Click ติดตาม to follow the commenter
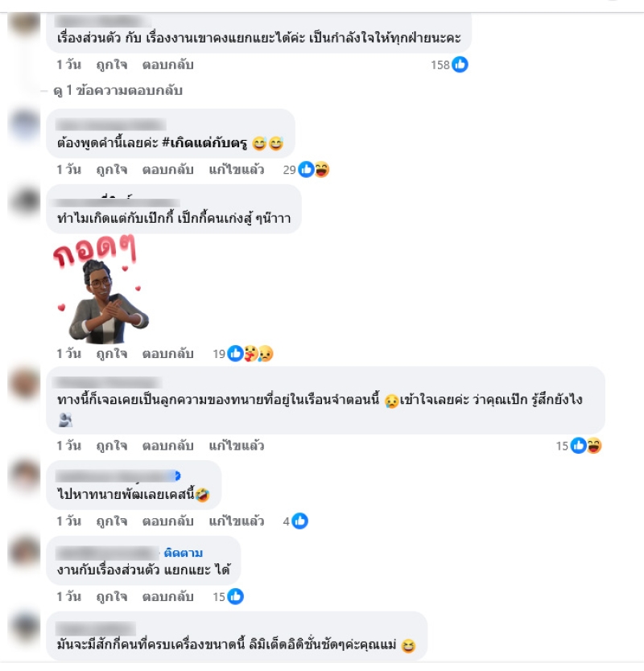 (184, 553)
